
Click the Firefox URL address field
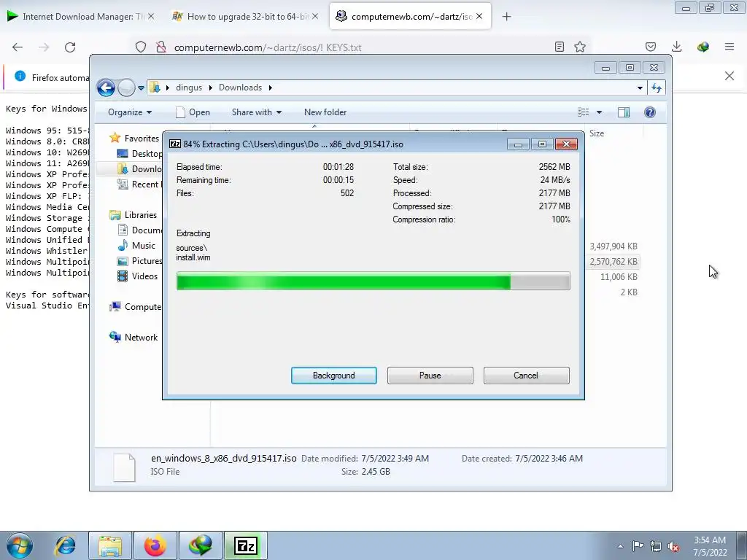(x=360, y=47)
